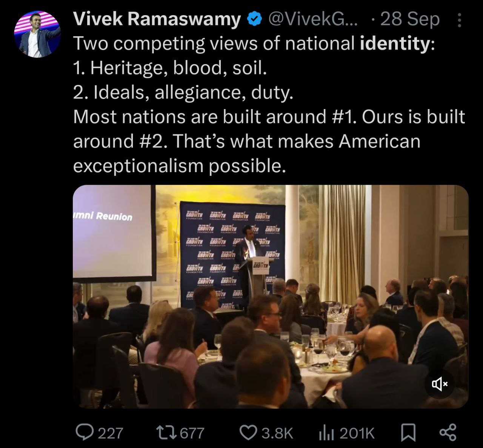The height and width of the screenshot is (448, 483).
Task: Like the tweet with heart icon
Action: click(249, 433)
